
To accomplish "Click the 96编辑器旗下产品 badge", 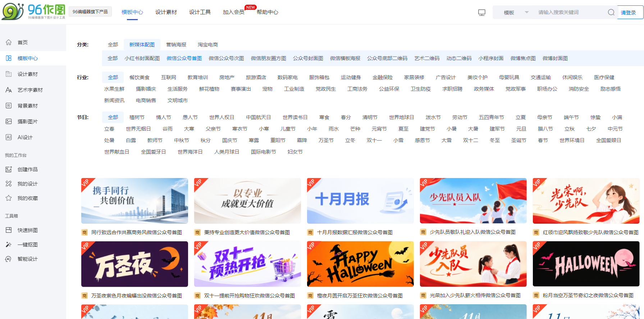I will point(90,12).
